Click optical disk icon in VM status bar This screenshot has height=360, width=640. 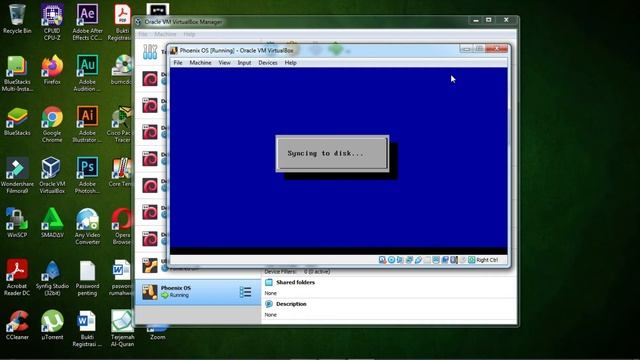pyautogui.click(x=391, y=260)
